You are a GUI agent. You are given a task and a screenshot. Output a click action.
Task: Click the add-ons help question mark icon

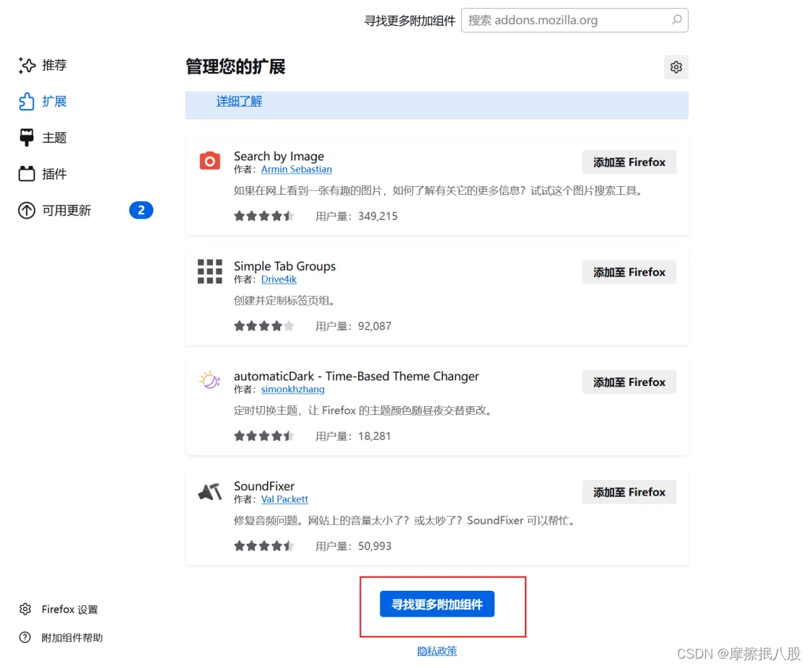pyautogui.click(x=25, y=638)
